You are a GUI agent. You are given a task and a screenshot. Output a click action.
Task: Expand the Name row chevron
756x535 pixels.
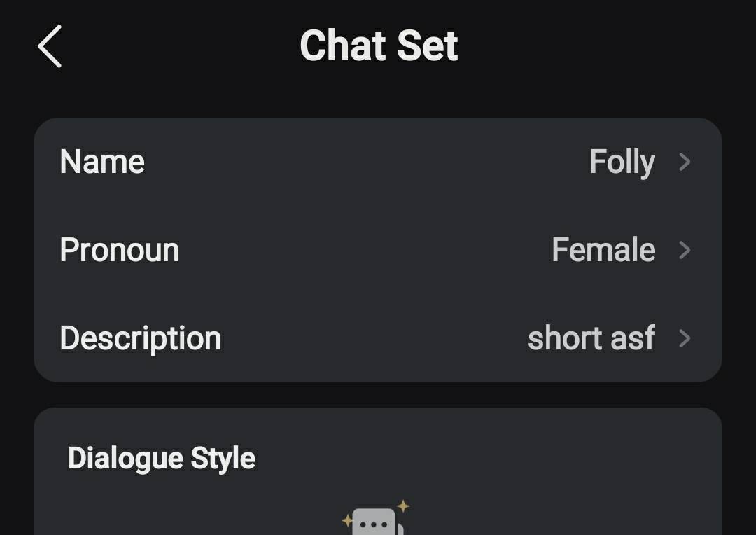pyautogui.click(x=685, y=162)
